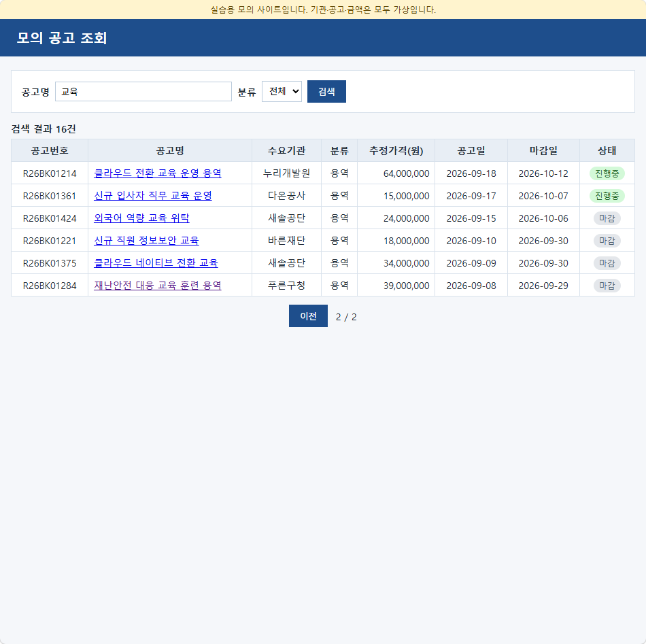The width and height of the screenshot is (646, 644).
Task: Click 마감 status badge for R26BK01284
Action: pos(607,286)
